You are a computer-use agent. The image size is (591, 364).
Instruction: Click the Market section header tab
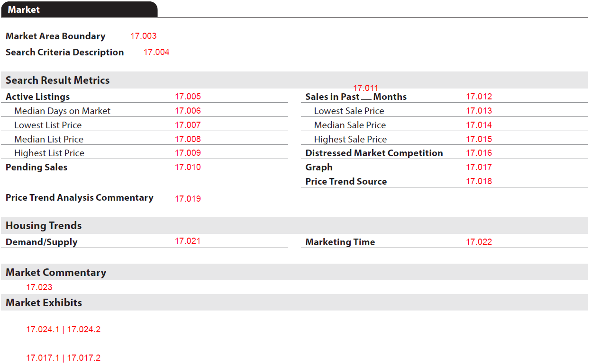coord(79,9)
